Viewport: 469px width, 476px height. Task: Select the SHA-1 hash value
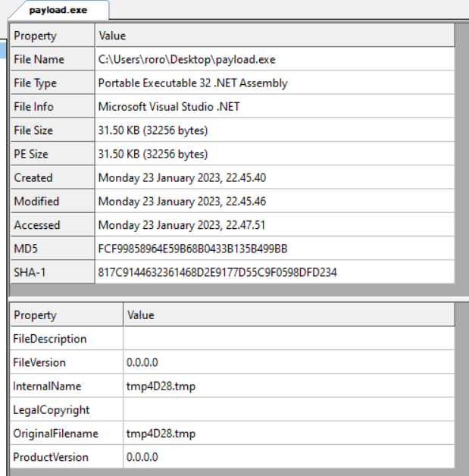[x=217, y=272]
